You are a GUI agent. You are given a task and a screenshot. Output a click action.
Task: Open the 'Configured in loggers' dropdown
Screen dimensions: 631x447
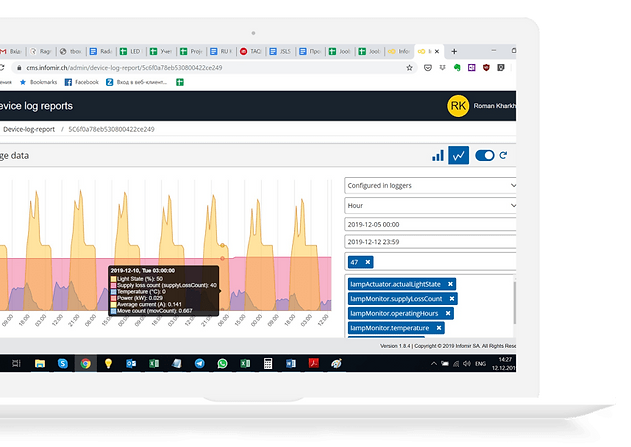point(430,185)
